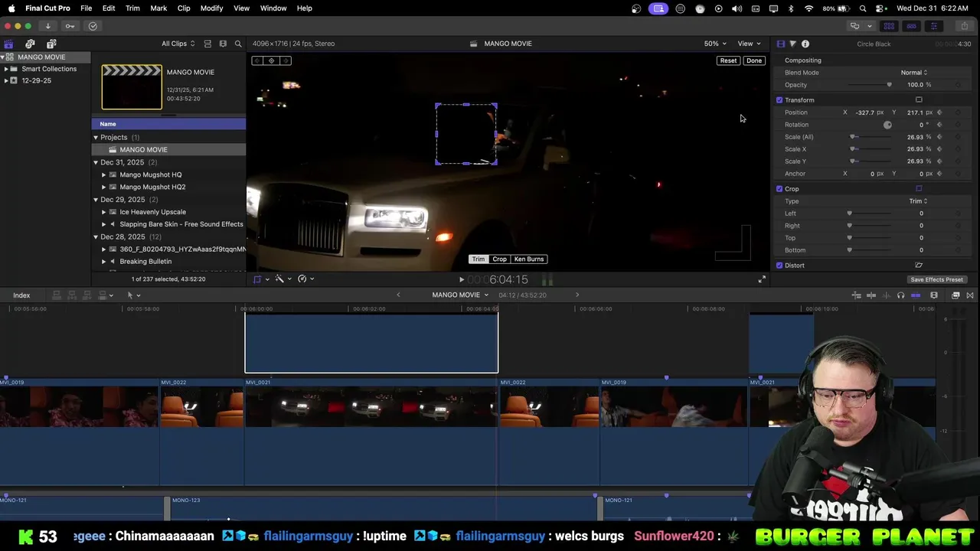
Task: Toggle timeline audio skimming headphones icon
Action: pos(900,295)
